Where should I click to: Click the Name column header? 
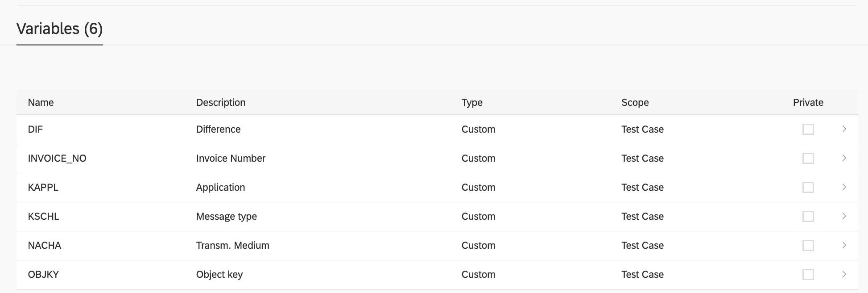(x=41, y=103)
